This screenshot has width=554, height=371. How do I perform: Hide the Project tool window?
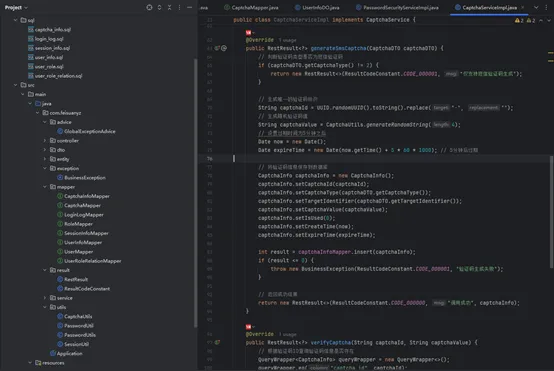(x=189, y=7)
